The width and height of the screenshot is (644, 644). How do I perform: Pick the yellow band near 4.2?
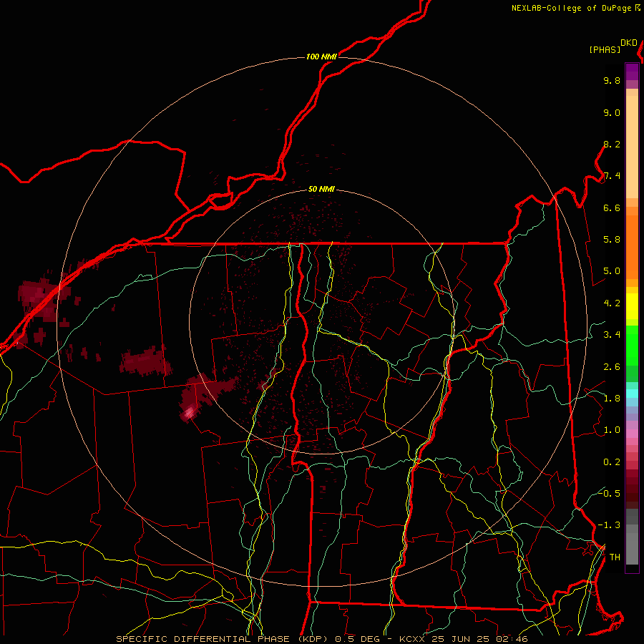632,306
